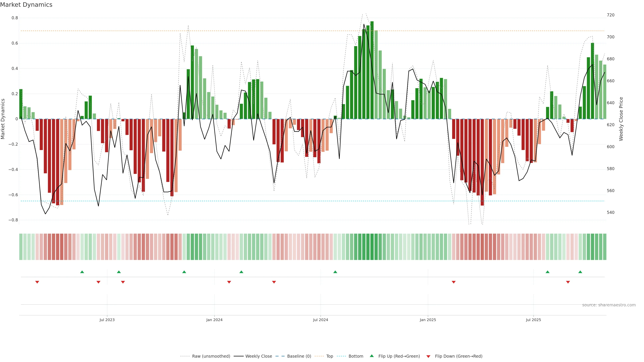This screenshot has width=644, height=362.
Task: Click the Jul 2025 x-axis label
Action: [533, 320]
